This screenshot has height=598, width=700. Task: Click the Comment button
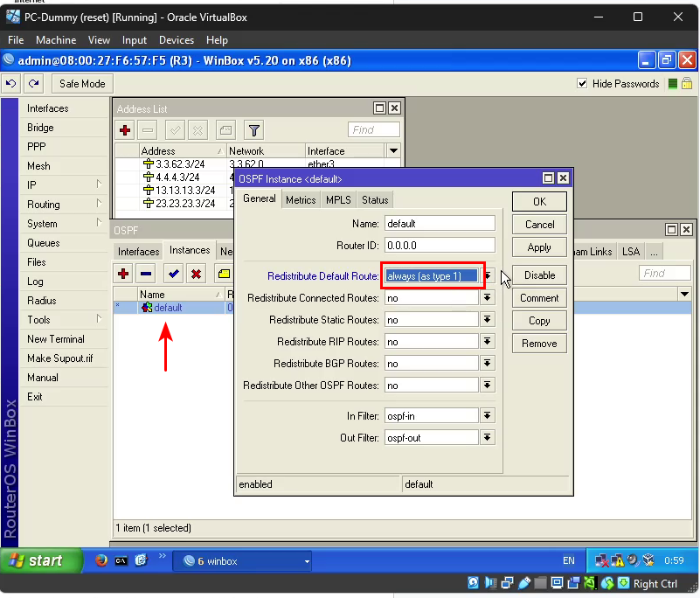[x=539, y=298]
